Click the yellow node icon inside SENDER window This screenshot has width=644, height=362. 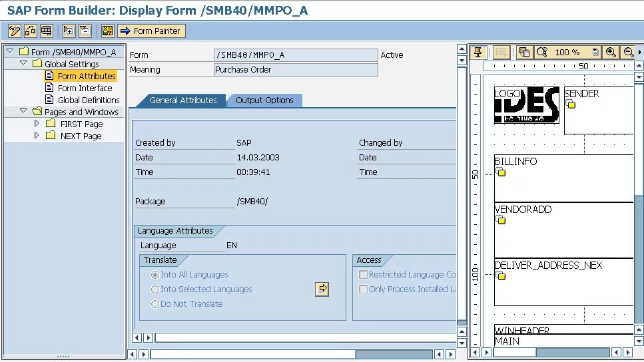tap(571, 104)
